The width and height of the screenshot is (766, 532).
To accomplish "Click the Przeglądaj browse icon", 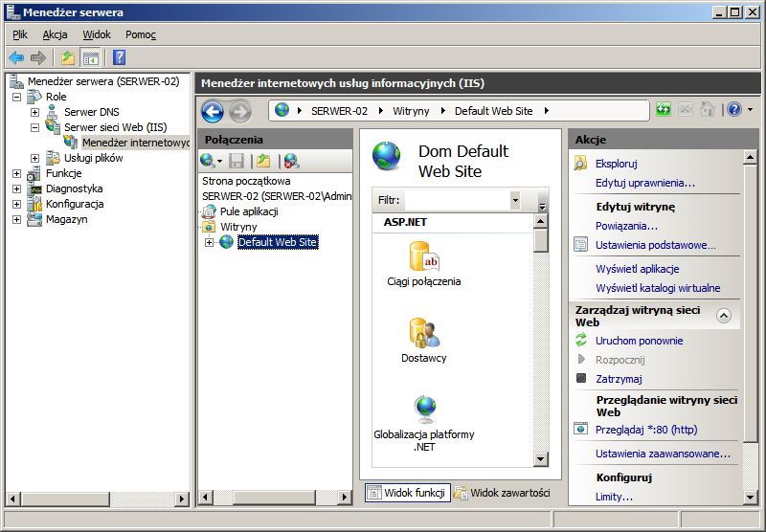I will [x=580, y=429].
